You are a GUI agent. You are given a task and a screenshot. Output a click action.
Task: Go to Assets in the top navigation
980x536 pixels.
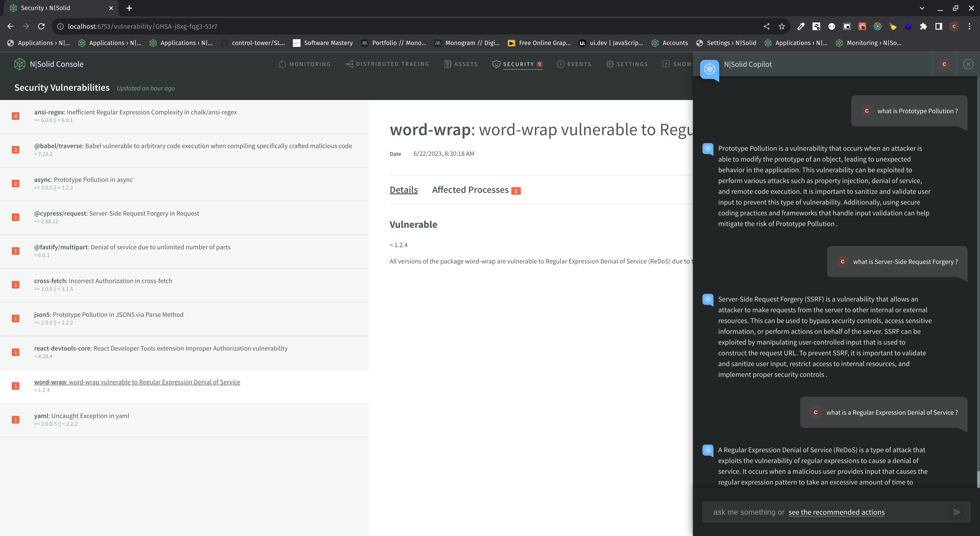(461, 64)
